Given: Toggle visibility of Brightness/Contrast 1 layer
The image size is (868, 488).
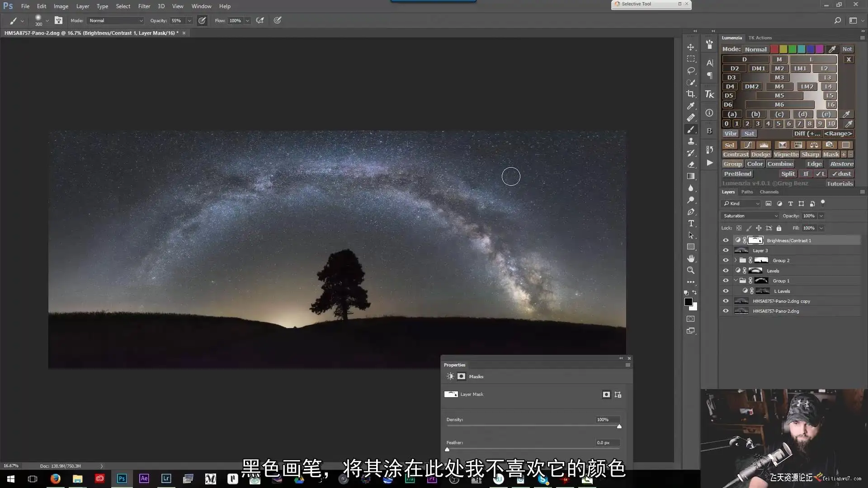Looking at the screenshot, I should coord(726,240).
